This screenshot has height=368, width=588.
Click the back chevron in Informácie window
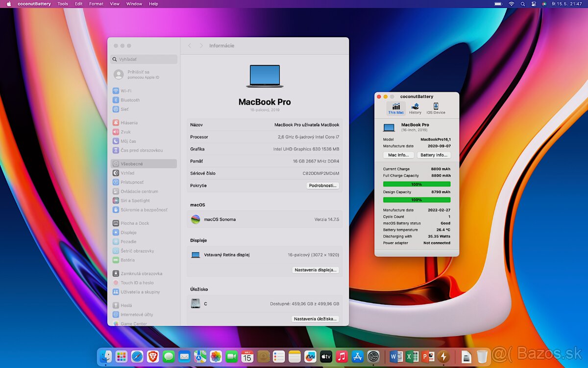pyautogui.click(x=190, y=45)
